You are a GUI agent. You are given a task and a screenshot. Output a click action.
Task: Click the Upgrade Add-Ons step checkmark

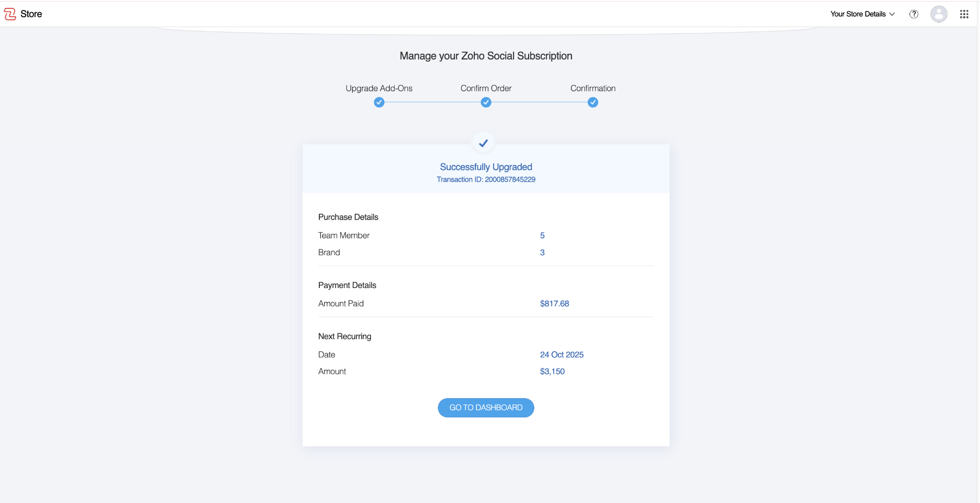[379, 103]
